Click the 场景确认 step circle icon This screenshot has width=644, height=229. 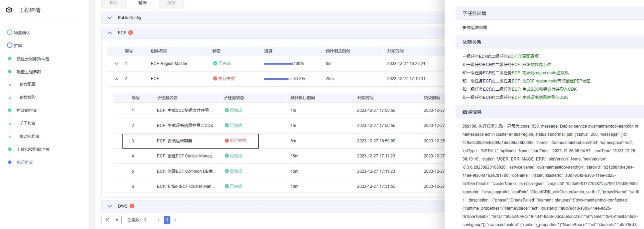(10, 32)
